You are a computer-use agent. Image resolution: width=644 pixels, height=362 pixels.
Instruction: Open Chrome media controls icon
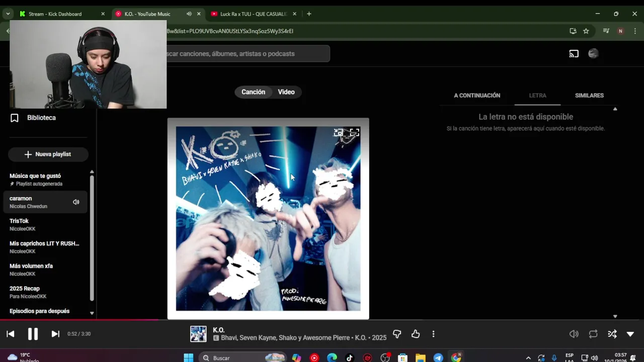click(x=606, y=31)
